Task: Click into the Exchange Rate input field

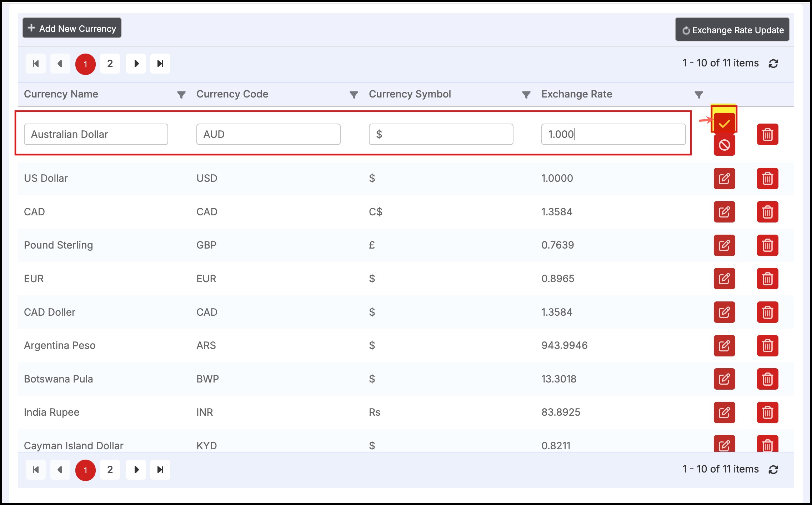Action: pos(613,134)
